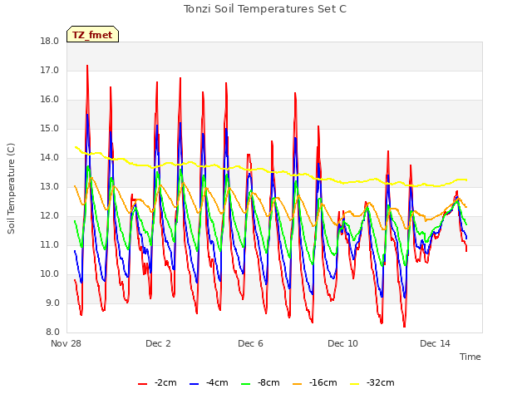This screenshot has height=399, width=532.
Task: Click the 10.0 y-axis tick label
Action: pyautogui.click(x=50, y=274)
